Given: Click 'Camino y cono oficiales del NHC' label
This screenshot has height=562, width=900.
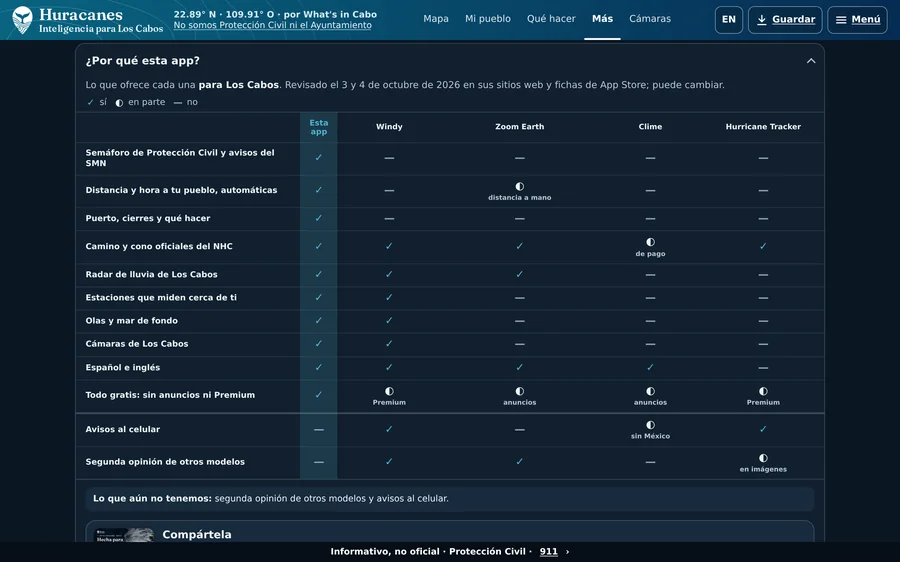Looking at the screenshot, I should 159,246.
